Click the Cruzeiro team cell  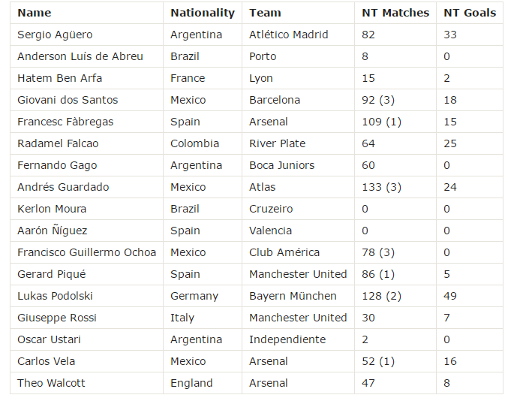point(271,209)
